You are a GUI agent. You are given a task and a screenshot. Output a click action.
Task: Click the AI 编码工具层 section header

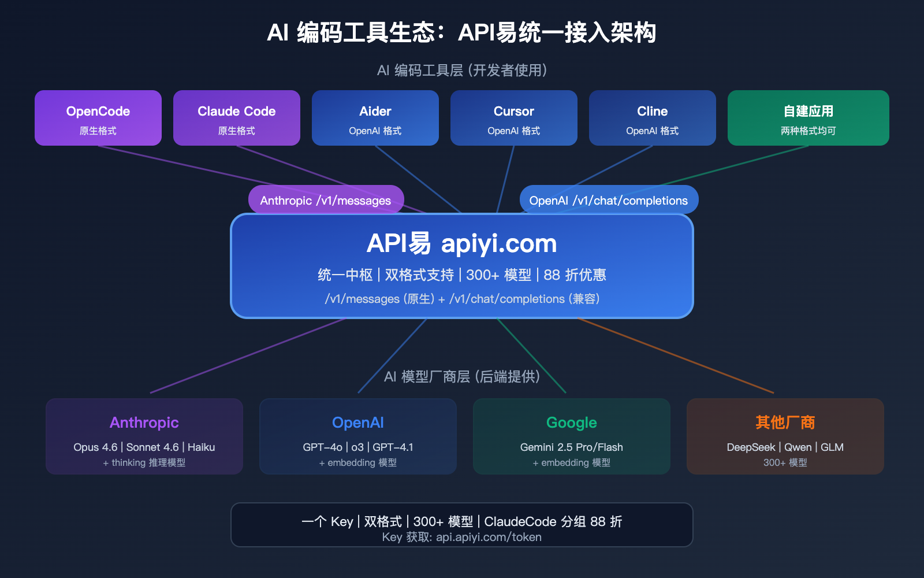click(462, 71)
